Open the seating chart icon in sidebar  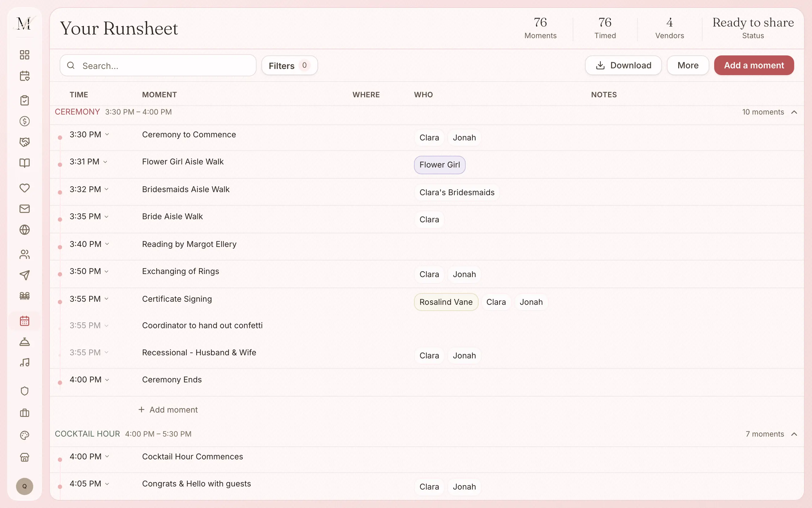25,296
